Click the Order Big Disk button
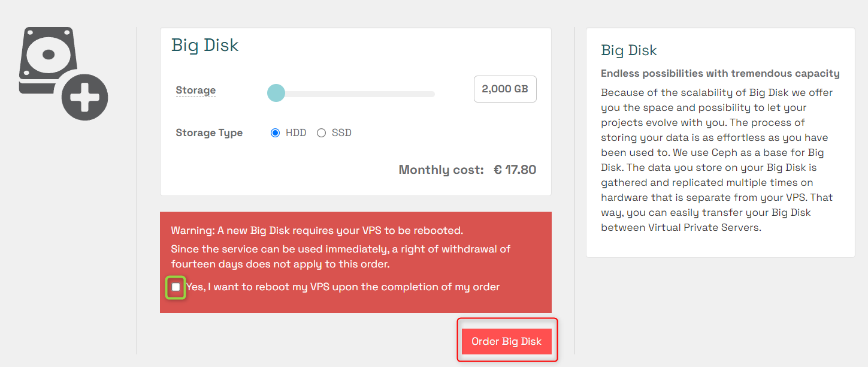Screen dimensions: 868x367 507,341
